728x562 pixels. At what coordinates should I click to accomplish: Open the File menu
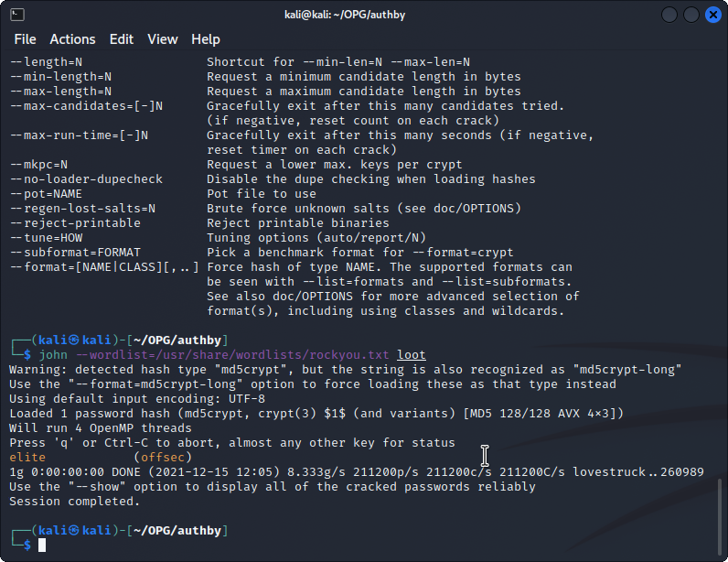tap(25, 39)
